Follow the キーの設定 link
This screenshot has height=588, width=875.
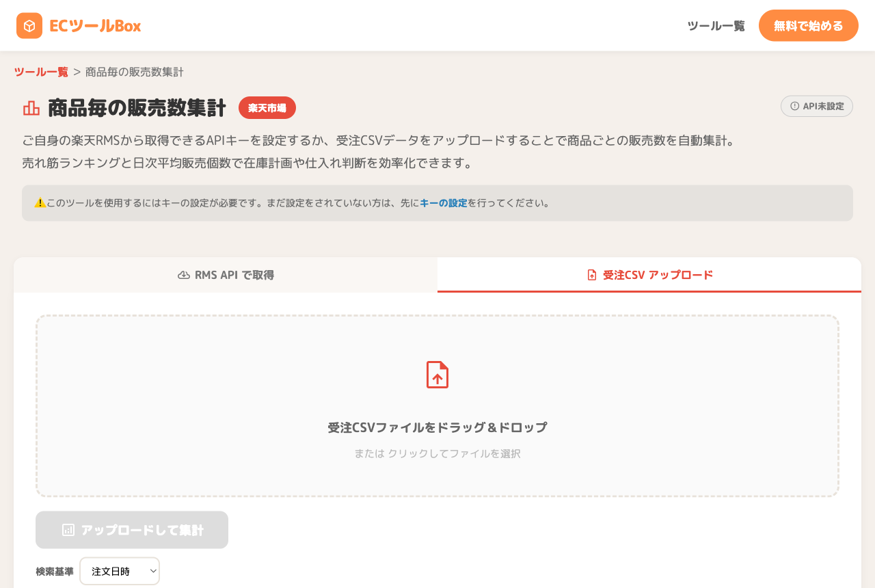pos(444,203)
